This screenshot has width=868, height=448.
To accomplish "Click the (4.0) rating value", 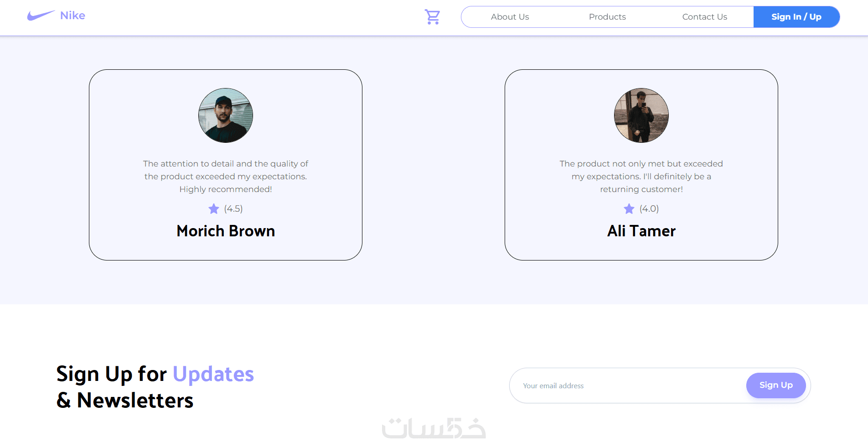I will [x=649, y=208].
